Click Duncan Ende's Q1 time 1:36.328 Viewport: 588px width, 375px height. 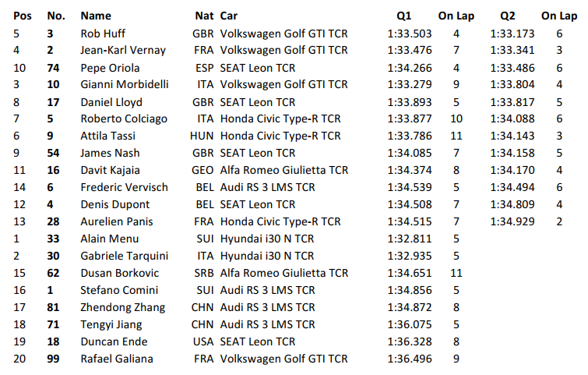click(x=410, y=341)
